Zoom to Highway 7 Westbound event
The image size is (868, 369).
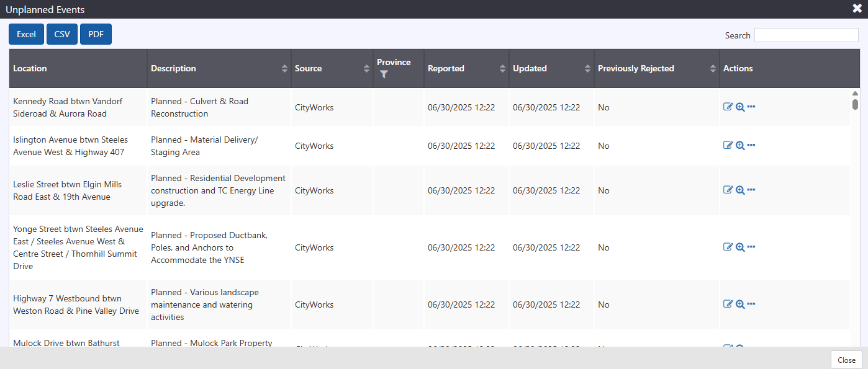740,304
